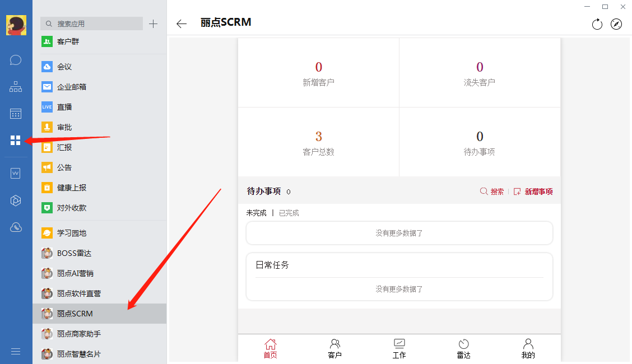Click the 学习园地 planet icon
The image size is (632, 364).
pos(47,233)
